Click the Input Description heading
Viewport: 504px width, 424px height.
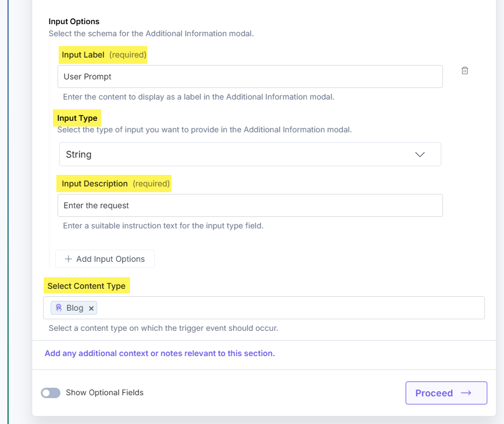(x=94, y=184)
